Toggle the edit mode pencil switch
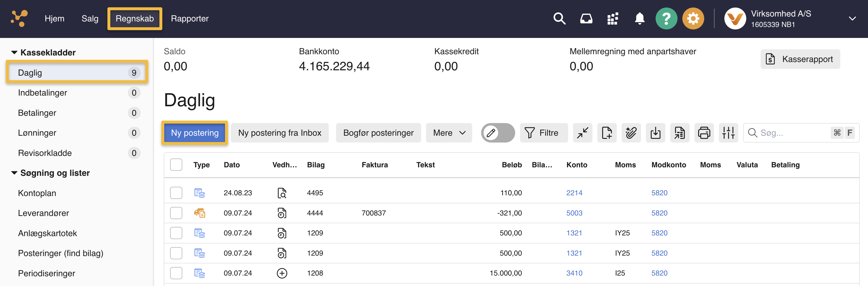The height and width of the screenshot is (286, 868). [x=498, y=133]
